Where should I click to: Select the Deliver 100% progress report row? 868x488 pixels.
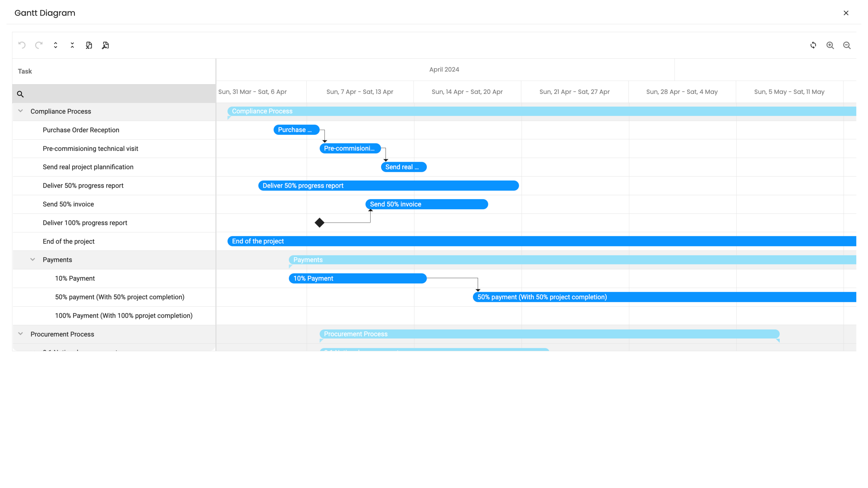coord(114,223)
